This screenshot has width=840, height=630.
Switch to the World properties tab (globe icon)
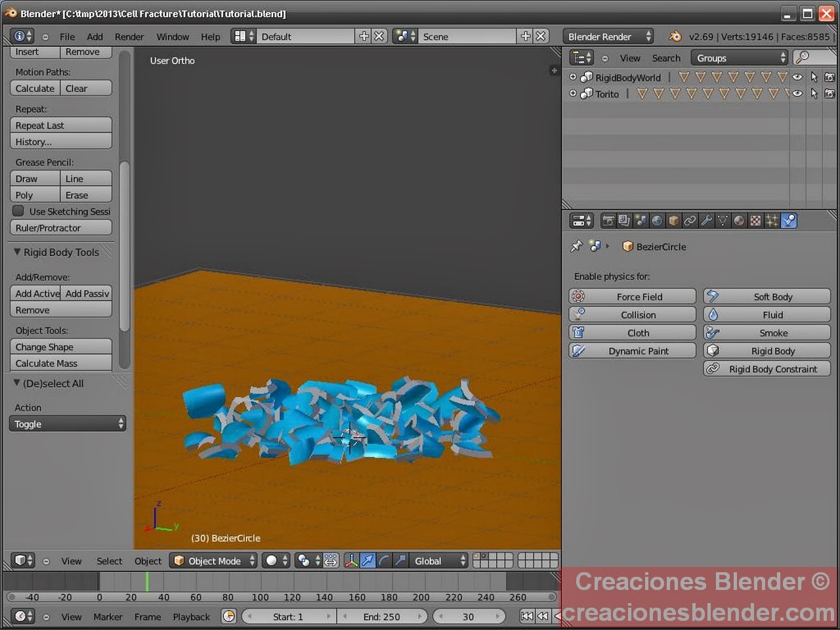click(x=657, y=220)
